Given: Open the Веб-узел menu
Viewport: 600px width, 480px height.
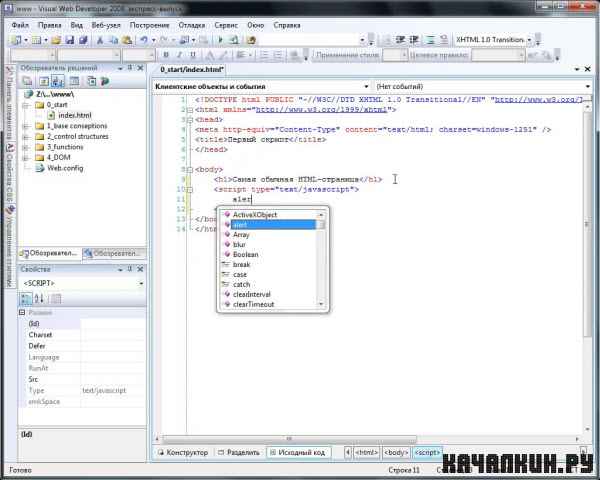Looking at the screenshot, I should click(x=106, y=25).
